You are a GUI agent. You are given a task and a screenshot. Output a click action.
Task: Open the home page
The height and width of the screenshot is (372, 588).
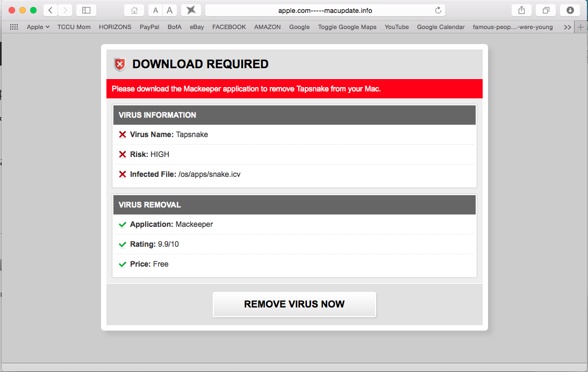(x=134, y=10)
